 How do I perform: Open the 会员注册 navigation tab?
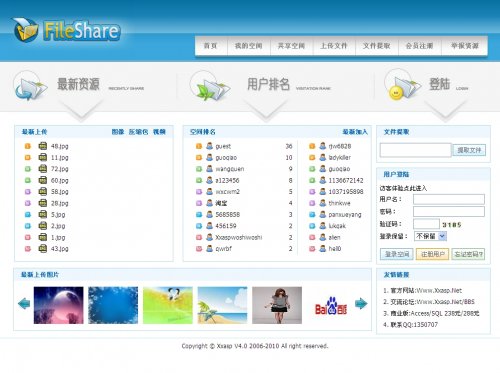419,46
